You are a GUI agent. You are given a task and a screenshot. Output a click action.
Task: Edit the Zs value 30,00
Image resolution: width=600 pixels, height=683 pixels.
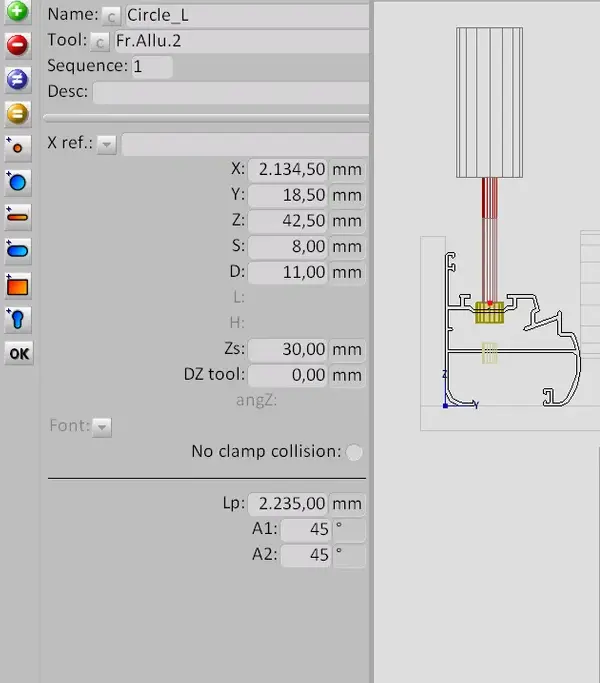point(288,349)
